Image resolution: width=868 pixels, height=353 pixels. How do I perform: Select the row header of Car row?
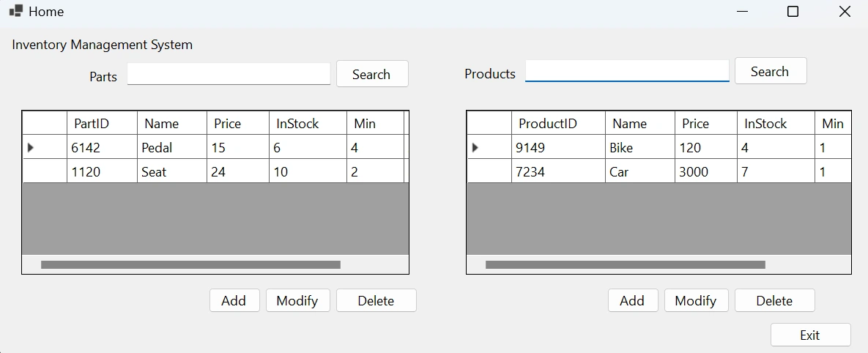[489, 171]
